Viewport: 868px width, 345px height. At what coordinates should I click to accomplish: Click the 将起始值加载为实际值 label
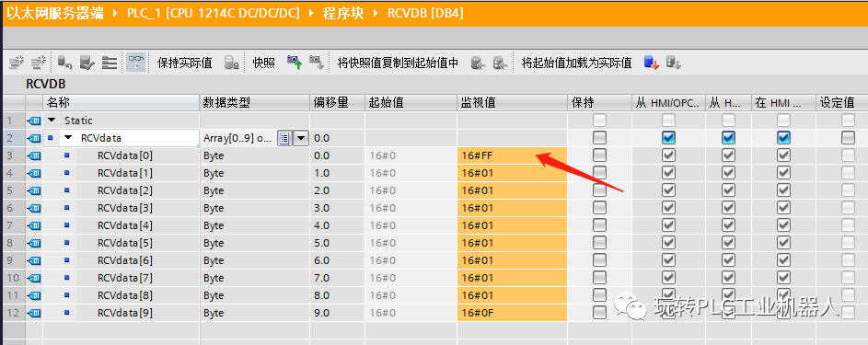point(576,63)
